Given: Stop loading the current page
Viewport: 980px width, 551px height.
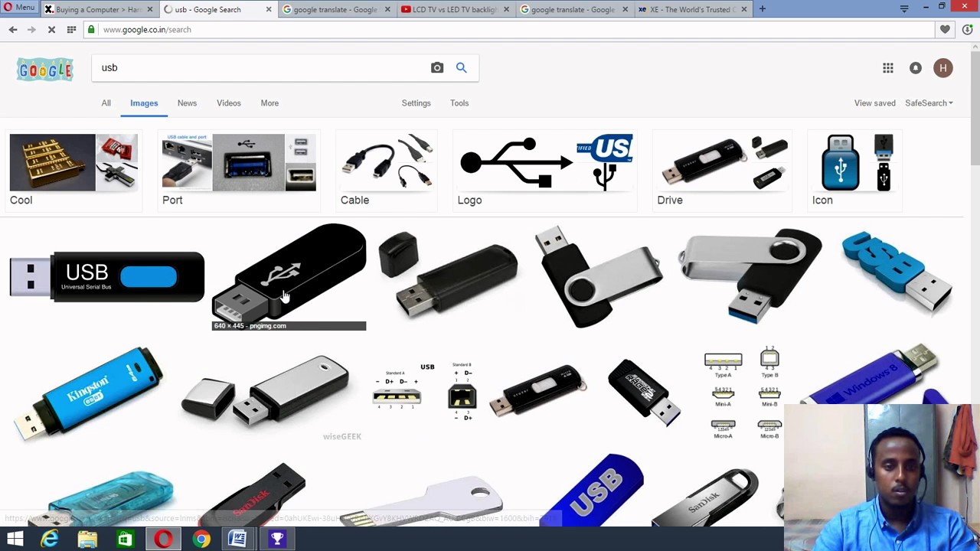Looking at the screenshot, I should click(x=51, y=29).
